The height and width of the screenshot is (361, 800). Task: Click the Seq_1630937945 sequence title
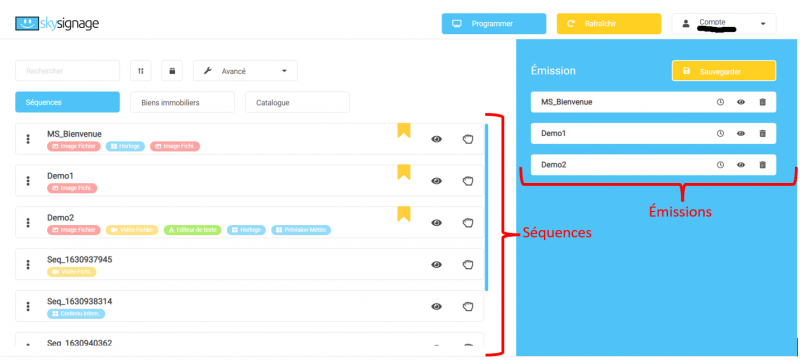coord(80,260)
